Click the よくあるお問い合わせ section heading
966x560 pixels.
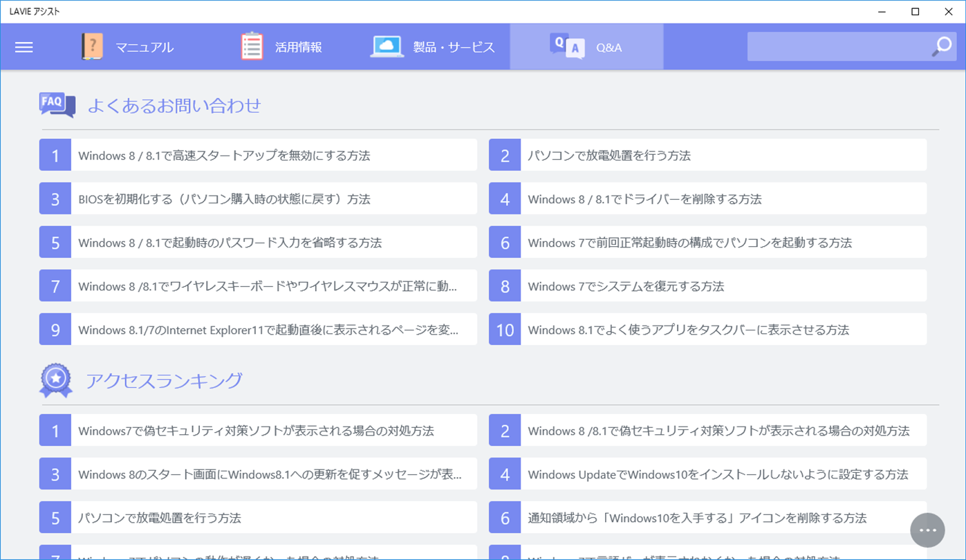pos(174,105)
